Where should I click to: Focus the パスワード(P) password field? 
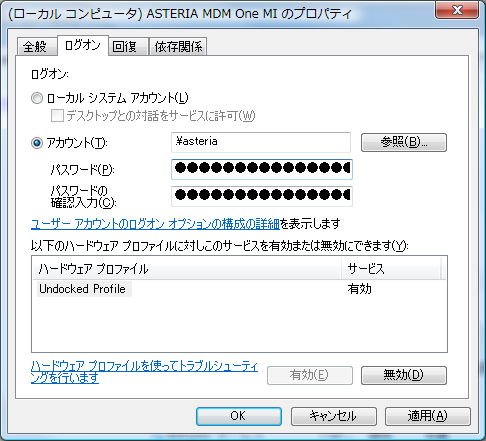point(262,169)
